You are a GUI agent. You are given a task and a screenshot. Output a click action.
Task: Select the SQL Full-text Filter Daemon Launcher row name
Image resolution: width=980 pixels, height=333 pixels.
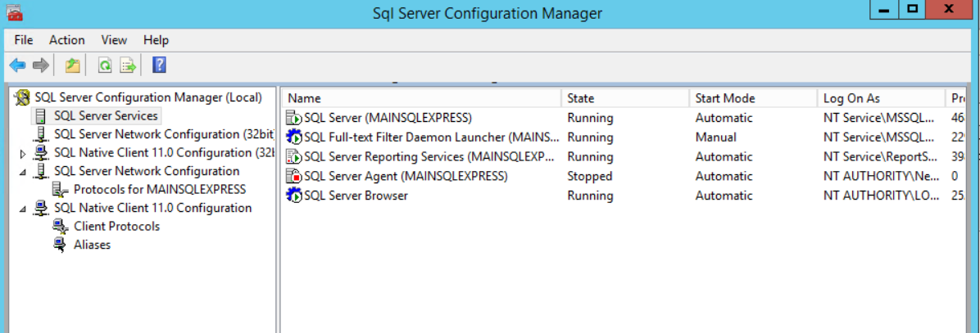click(x=431, y=137)
